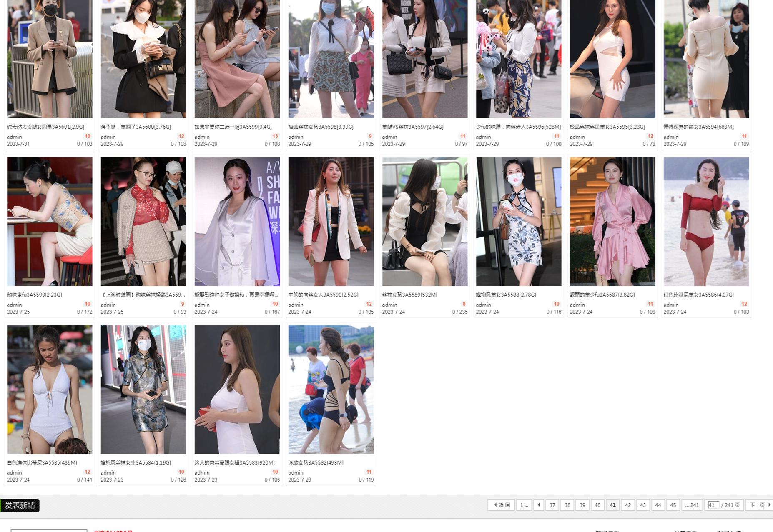Image resolution: width=773 pixels, height=532 pixels.
Task: Open thumbnail of thread 3A5598
Action: (x=331, y=59)
